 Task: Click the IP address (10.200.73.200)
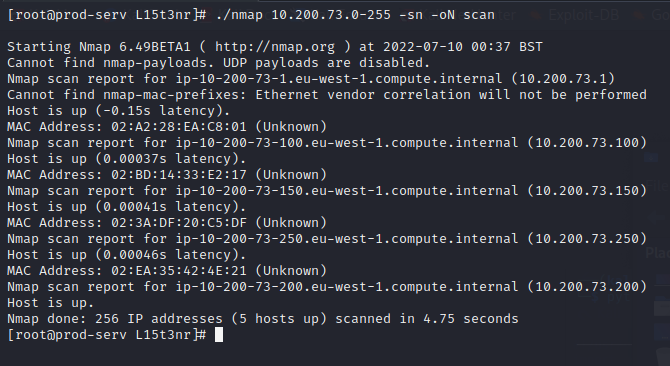click(x=587, y=287)
